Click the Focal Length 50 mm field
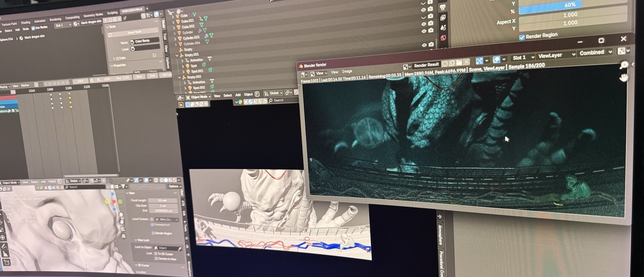The image size is (644, 277). 162,200
